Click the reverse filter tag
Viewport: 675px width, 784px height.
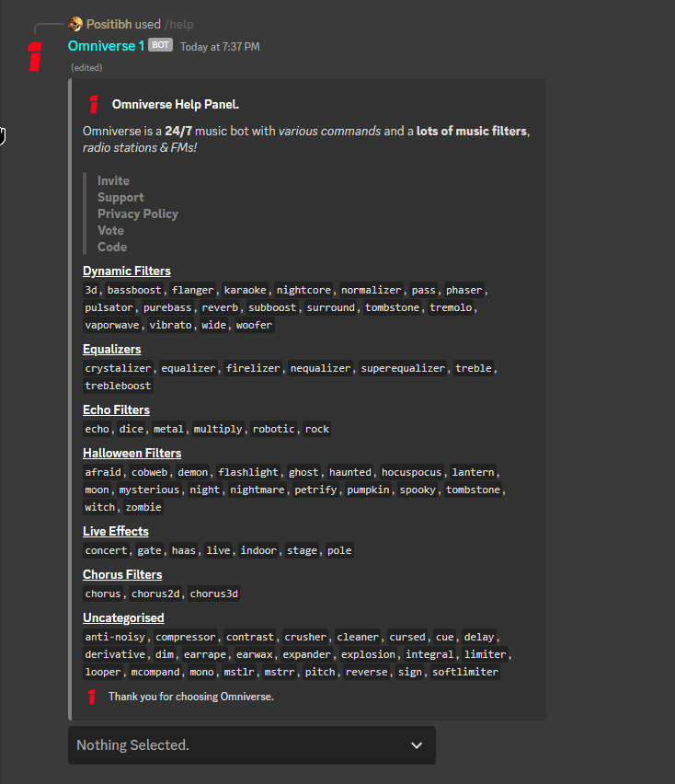coord(367,672)
